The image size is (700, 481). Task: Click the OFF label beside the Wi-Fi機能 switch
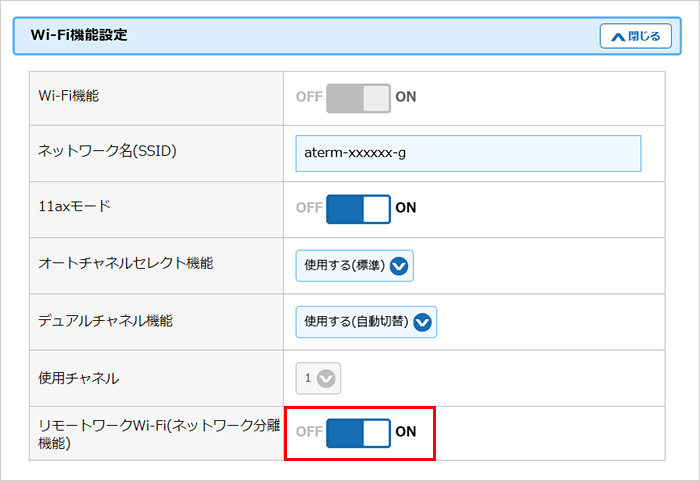point(309,97)
